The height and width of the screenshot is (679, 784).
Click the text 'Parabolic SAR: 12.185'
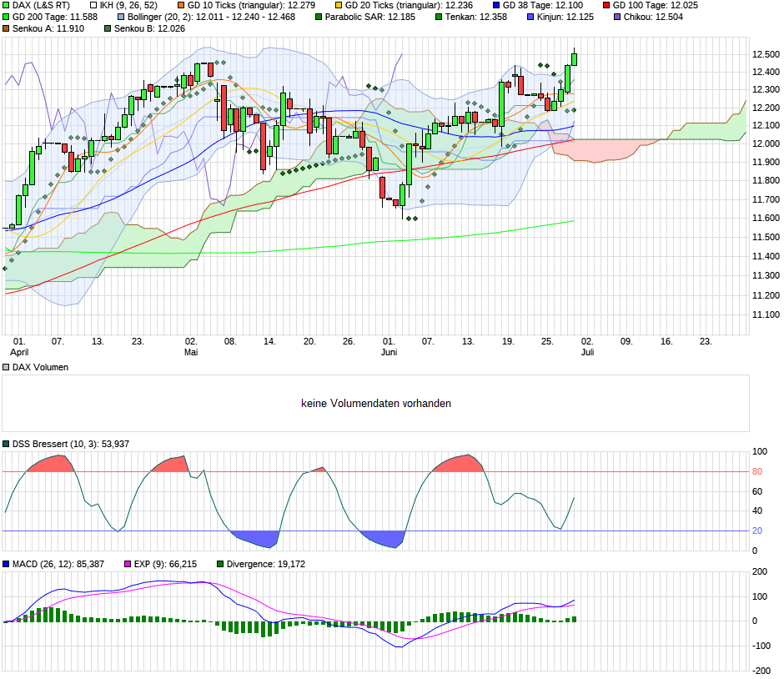click(x=370, y=17)
